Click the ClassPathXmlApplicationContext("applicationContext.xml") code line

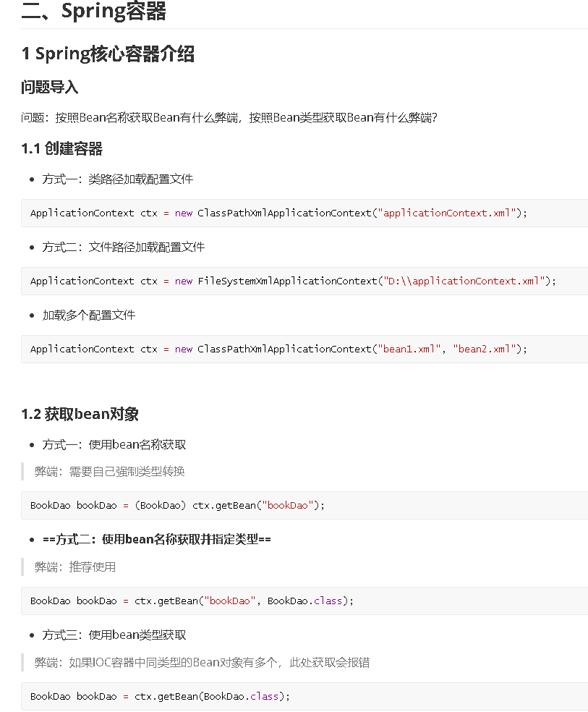(278, 213)
